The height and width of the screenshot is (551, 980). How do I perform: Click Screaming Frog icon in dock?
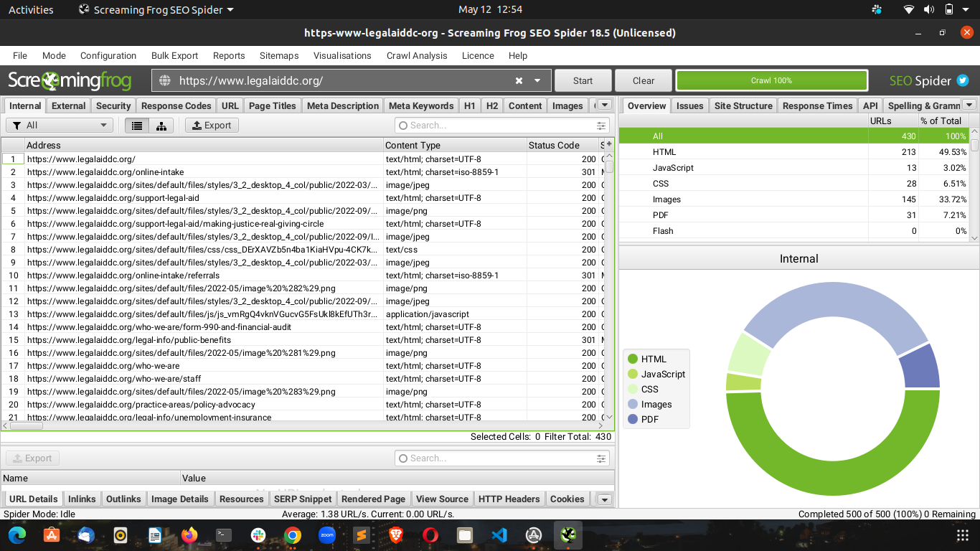pos(568,535)
